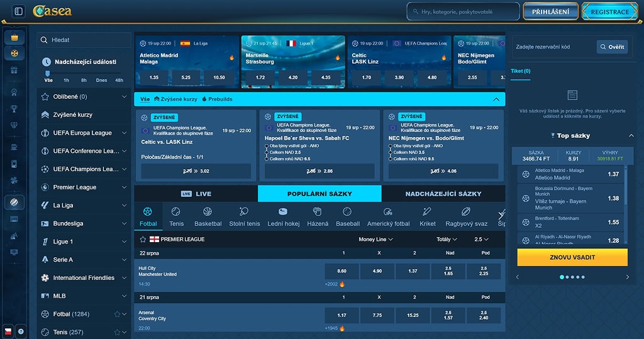Select the highlighted sports ball icon in rail

click(x=14, y=202)
